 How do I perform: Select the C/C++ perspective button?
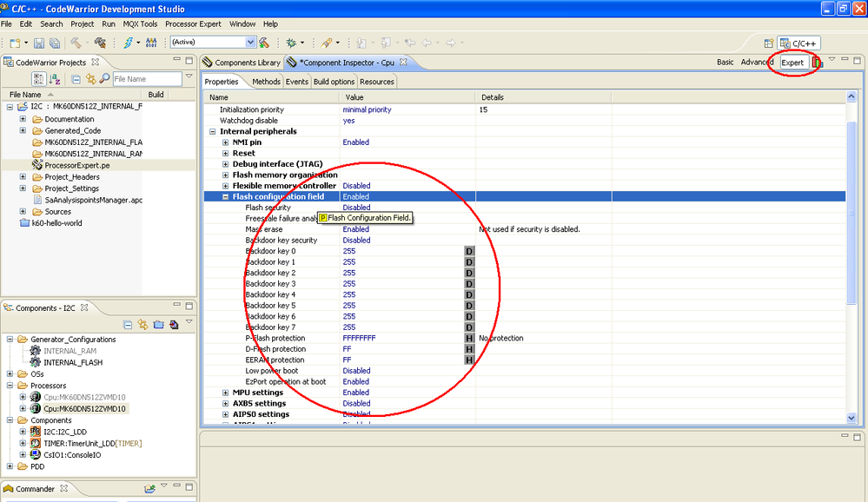pyautogui.click(x=798, y=43)
